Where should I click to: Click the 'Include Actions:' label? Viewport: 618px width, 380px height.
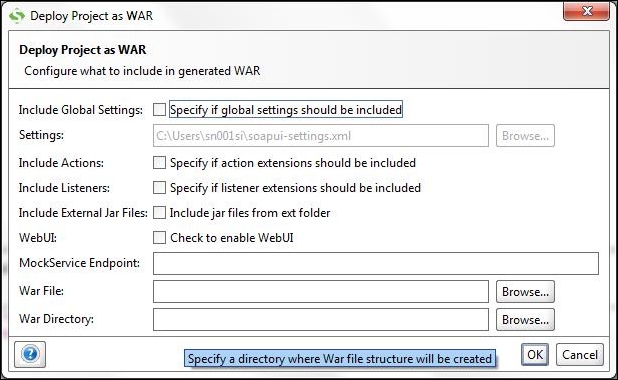coord(61,163)
